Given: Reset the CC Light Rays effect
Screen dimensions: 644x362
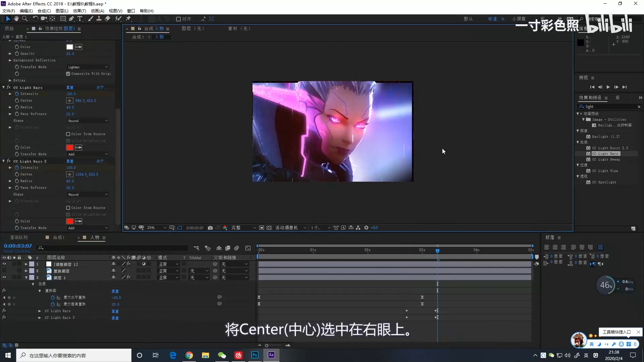Looking at the screenshot, I should point(70,87).
